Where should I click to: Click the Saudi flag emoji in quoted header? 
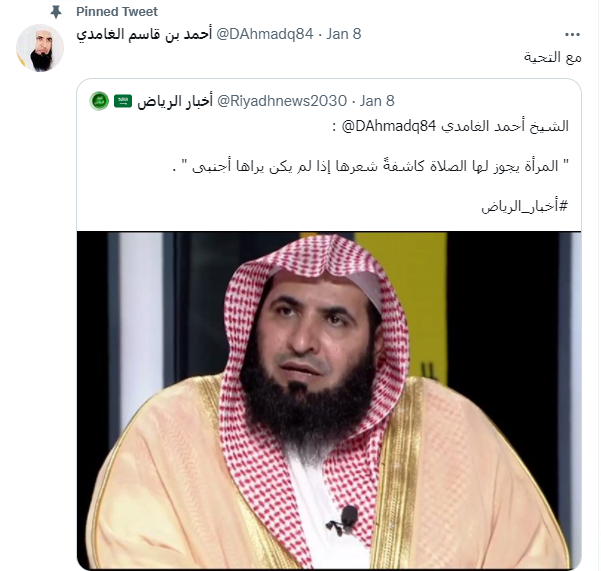click(x=123, y=101)
